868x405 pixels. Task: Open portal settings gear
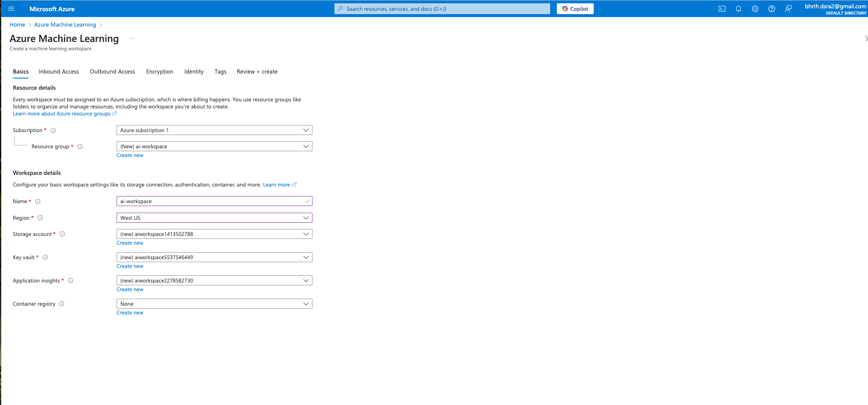point(755,9)
